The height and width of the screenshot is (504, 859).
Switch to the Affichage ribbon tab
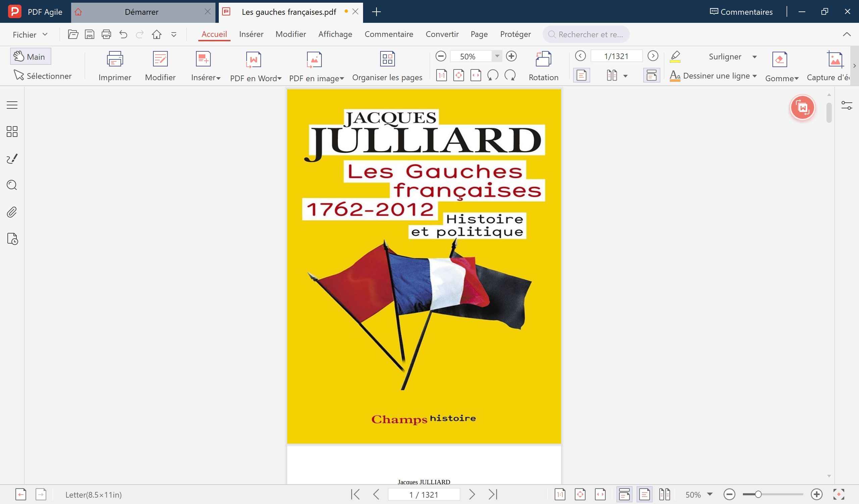(335, 34)
